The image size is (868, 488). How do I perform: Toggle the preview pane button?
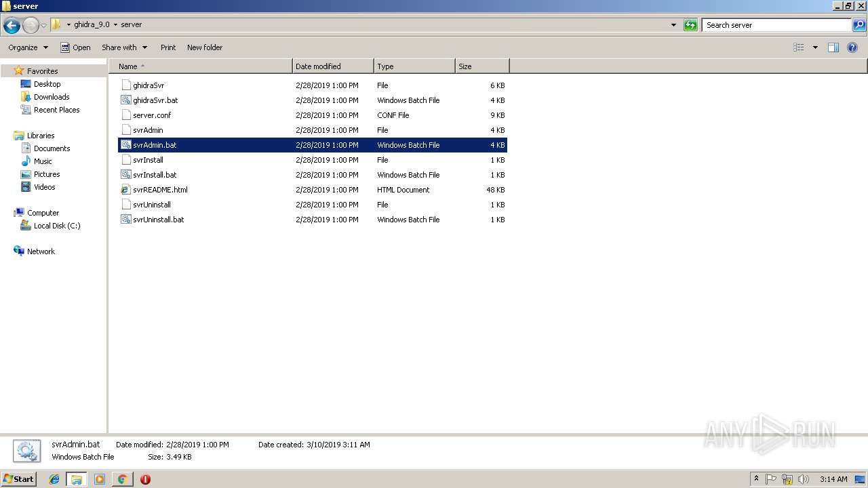click(833, 47)
